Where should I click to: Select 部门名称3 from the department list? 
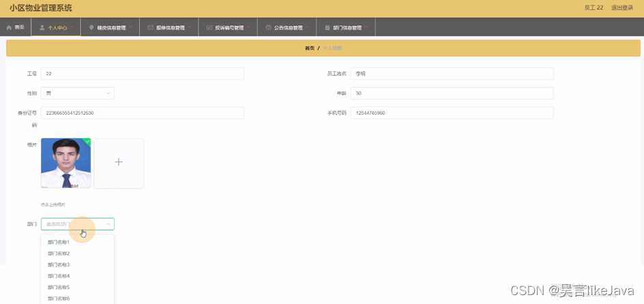[78, 264]
